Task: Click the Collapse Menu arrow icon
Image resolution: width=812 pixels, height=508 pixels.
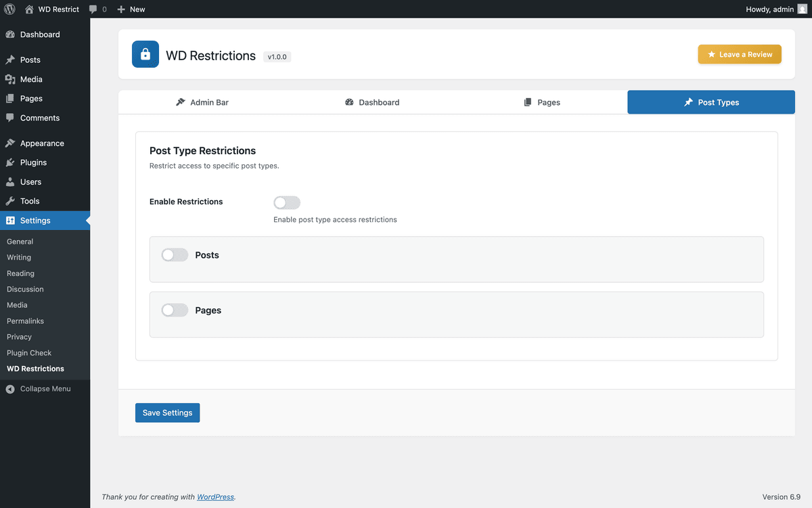Action: coord(10,389)
